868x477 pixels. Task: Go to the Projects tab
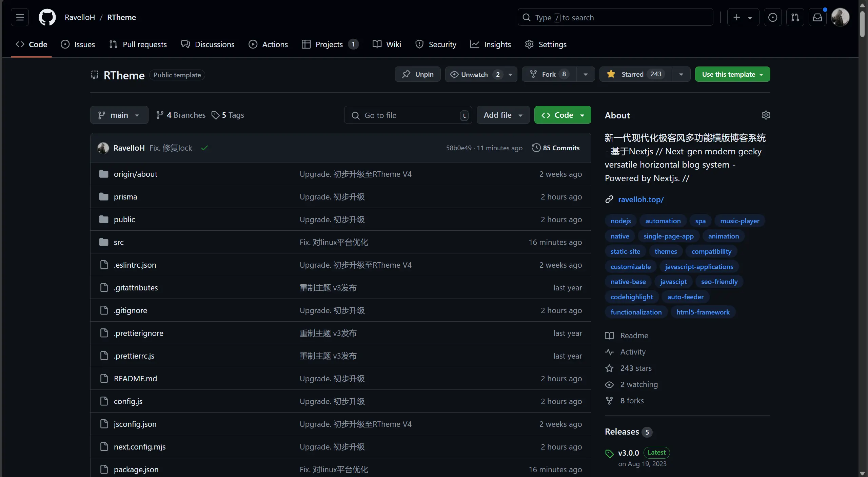click(x=330, y=44)
